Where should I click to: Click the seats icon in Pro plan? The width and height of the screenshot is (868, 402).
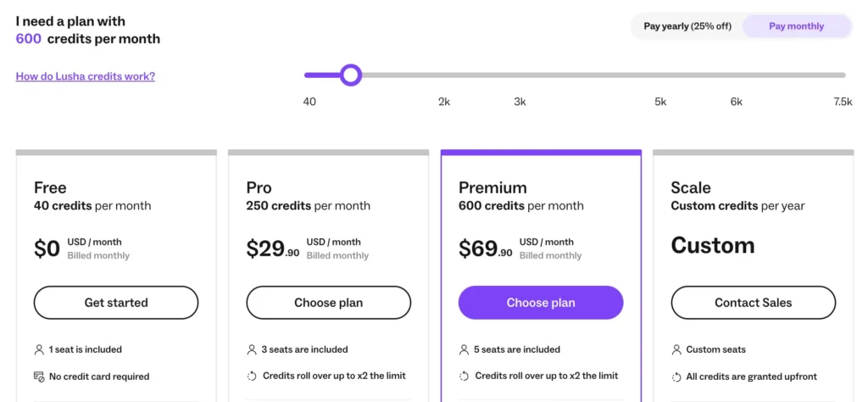tap(252, 349)
